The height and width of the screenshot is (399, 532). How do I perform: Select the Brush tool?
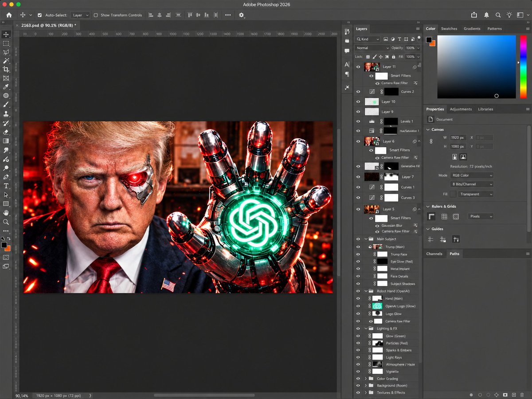click(6, 105)
